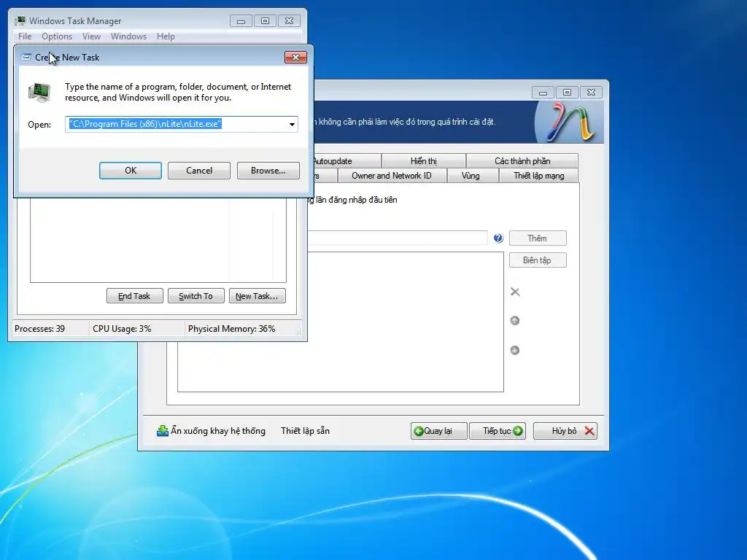Image resolution: width=747 pixels, height=560 pixels.
Task: Open the Help menu in Task Manager
Action: [166, 36]
